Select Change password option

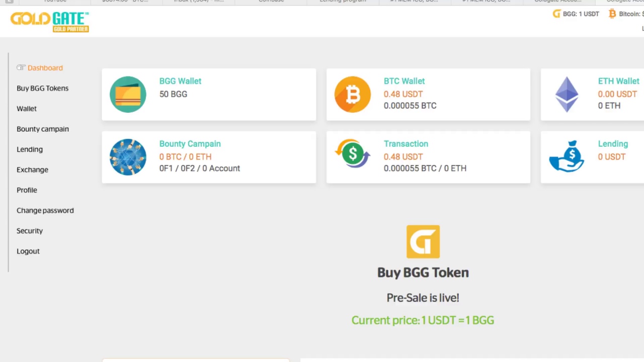pyautogui.click(x=45, y=211)
